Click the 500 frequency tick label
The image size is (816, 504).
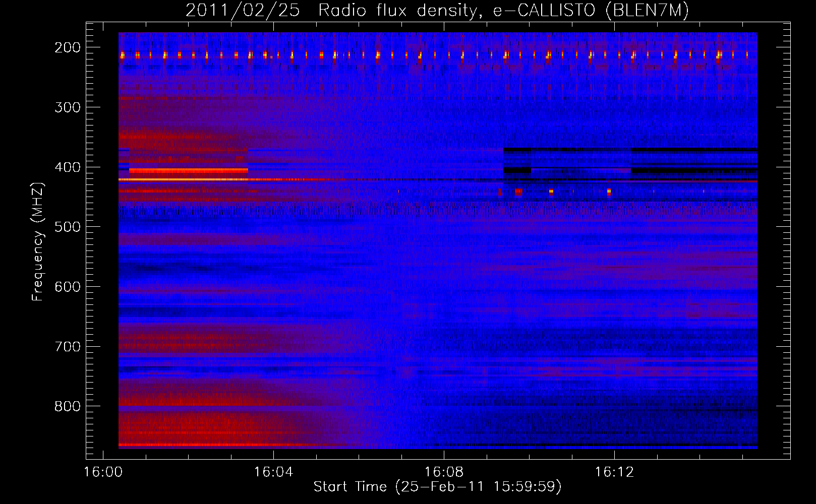tap(68, 227)
